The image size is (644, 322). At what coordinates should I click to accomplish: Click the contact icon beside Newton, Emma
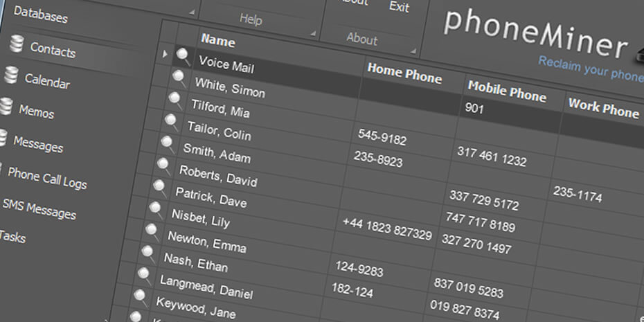(152, 233)
